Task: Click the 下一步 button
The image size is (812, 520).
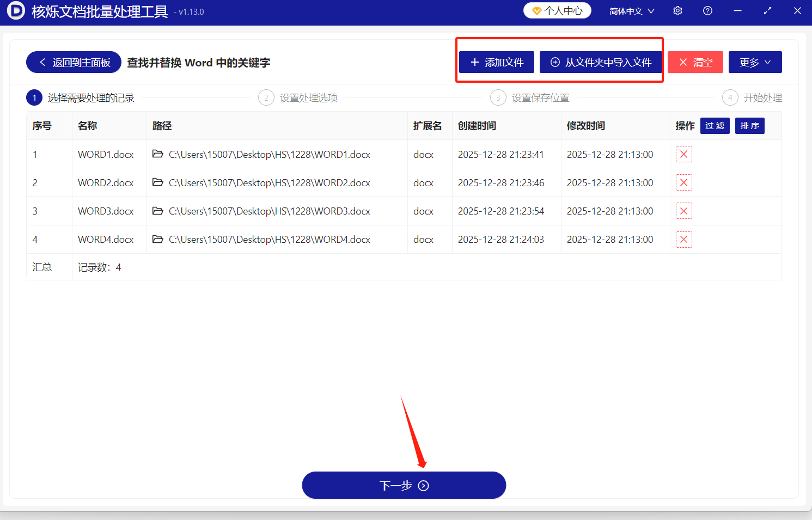Action: click(404, 485)
